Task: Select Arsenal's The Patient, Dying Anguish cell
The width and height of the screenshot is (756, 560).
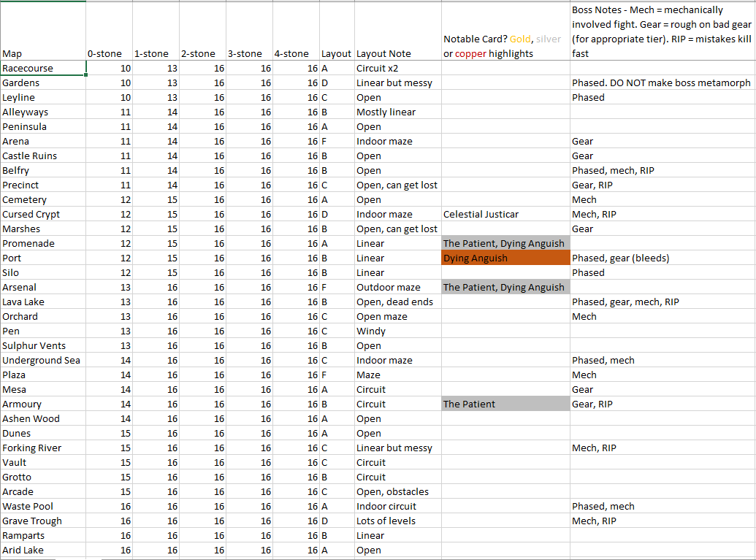Action: tap(505, 287)
